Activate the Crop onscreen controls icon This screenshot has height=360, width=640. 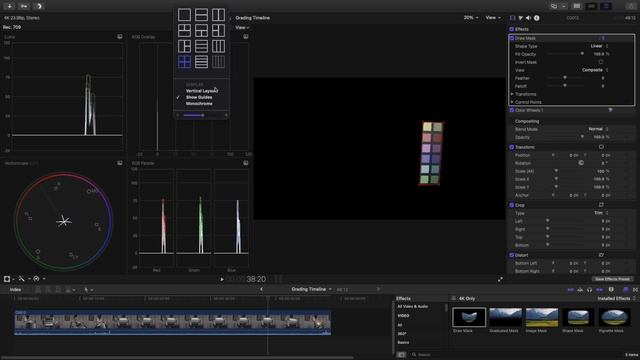pyautogui.click(x=601, y=205)
